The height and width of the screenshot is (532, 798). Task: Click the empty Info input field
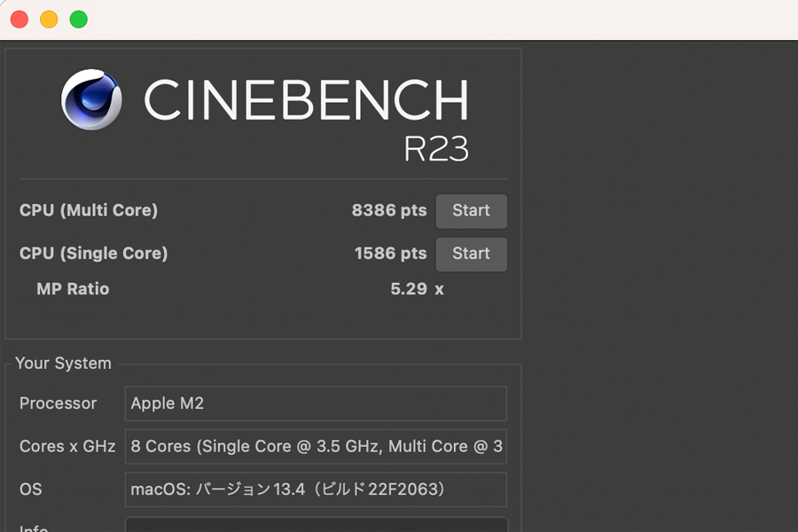coord(316,524)
